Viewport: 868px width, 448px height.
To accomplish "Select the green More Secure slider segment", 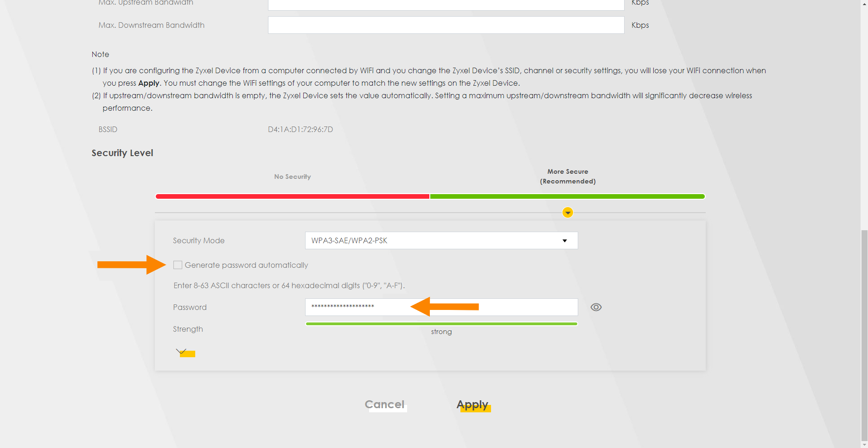I will pos(567,196).
